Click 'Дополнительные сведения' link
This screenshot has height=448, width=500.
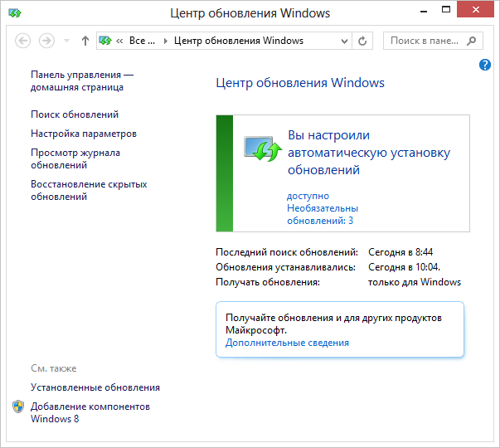click(287, 343)
